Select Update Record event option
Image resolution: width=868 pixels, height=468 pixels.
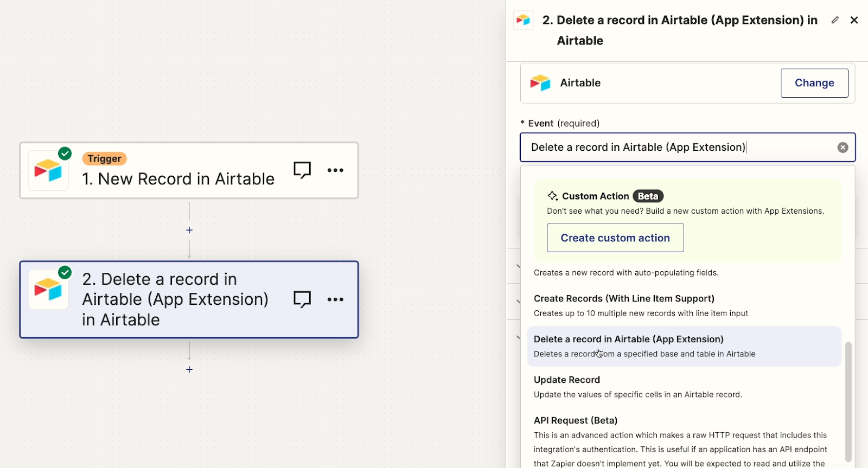coord(684,387)
